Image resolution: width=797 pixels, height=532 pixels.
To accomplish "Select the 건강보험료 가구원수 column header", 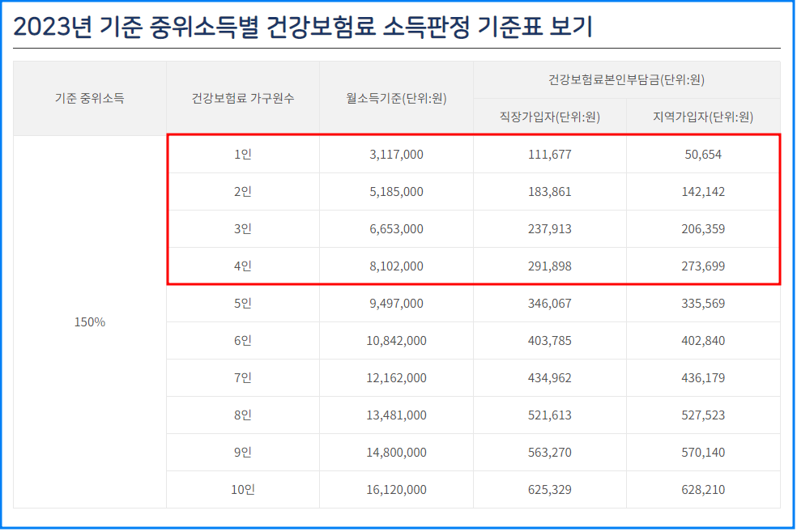I will [x=242, y=98].
